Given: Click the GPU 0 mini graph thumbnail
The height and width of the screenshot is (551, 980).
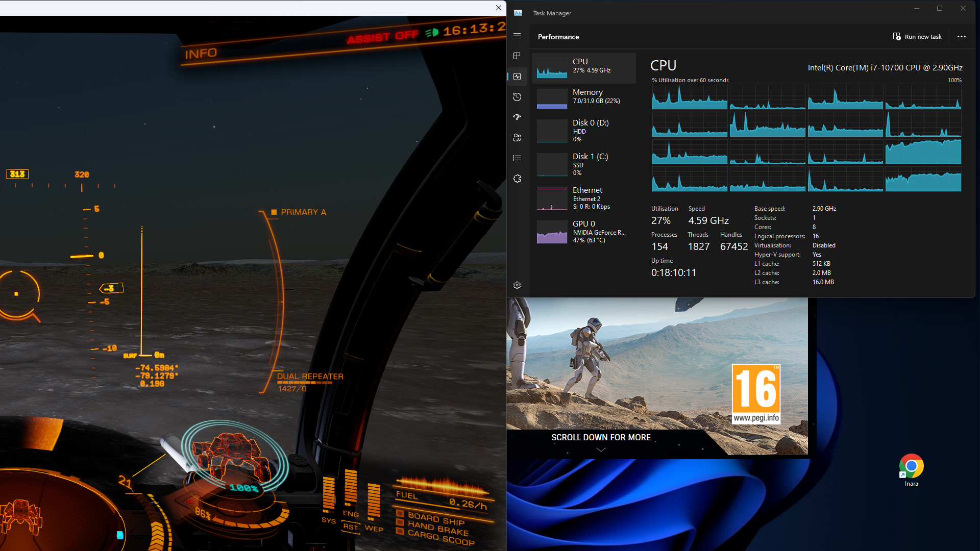Looking at the screenshot, I should point(552,233).
